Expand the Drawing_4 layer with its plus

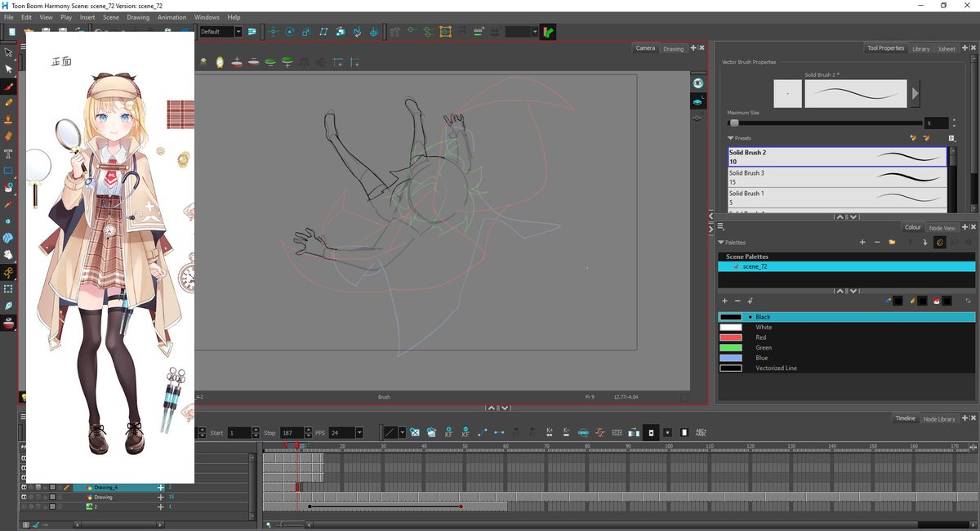point(161,488)
